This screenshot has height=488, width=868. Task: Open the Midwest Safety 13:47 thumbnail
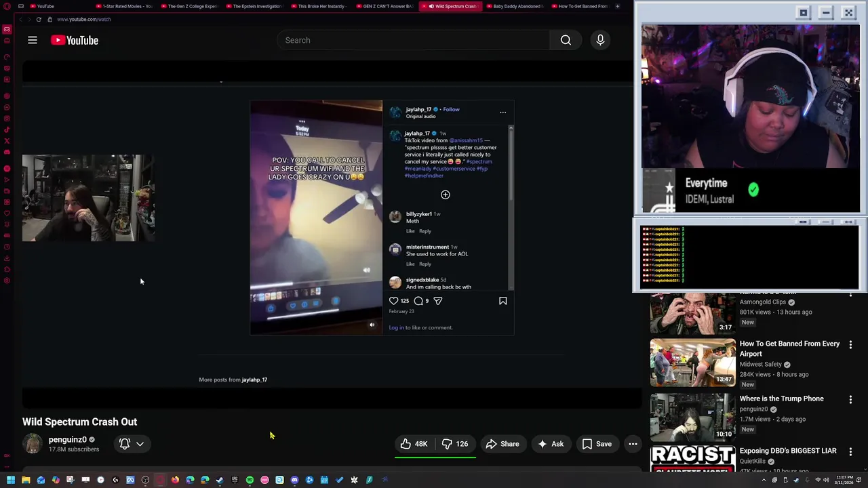[692, 363]
